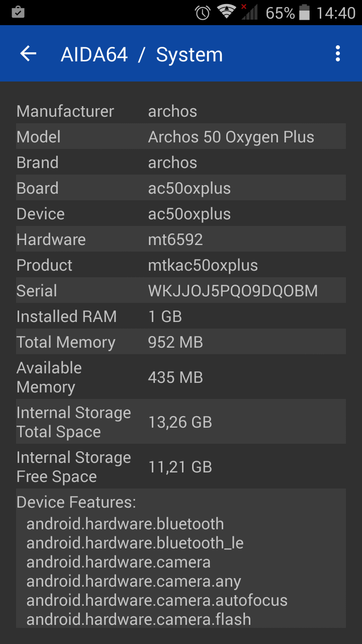
Task: Select the Product mtkac50oxplus row
Action: [x=181, y=265]
